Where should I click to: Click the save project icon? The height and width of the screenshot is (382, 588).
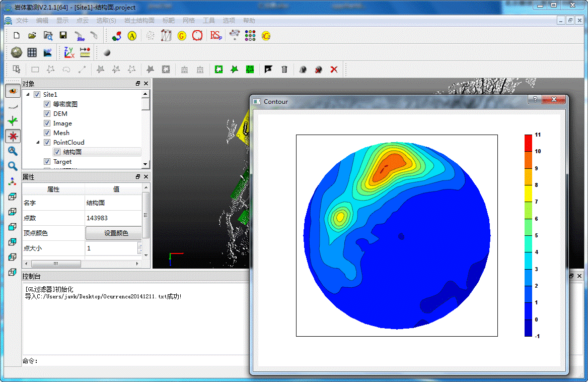point(63,36)
